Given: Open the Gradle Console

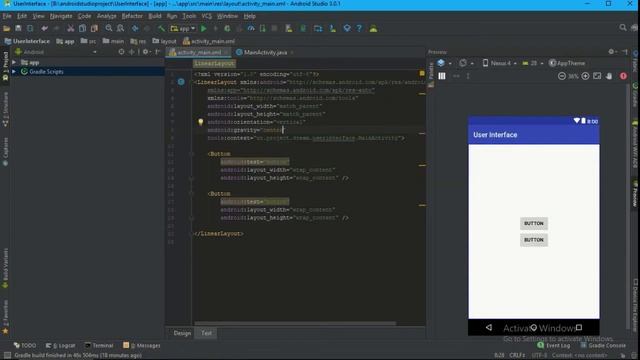Looking at the screenshot, I should (x=603, y=345).
